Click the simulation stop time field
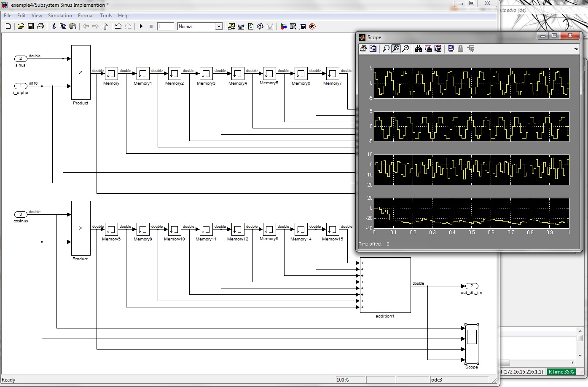The image size is (588, 387). [165, 27]
